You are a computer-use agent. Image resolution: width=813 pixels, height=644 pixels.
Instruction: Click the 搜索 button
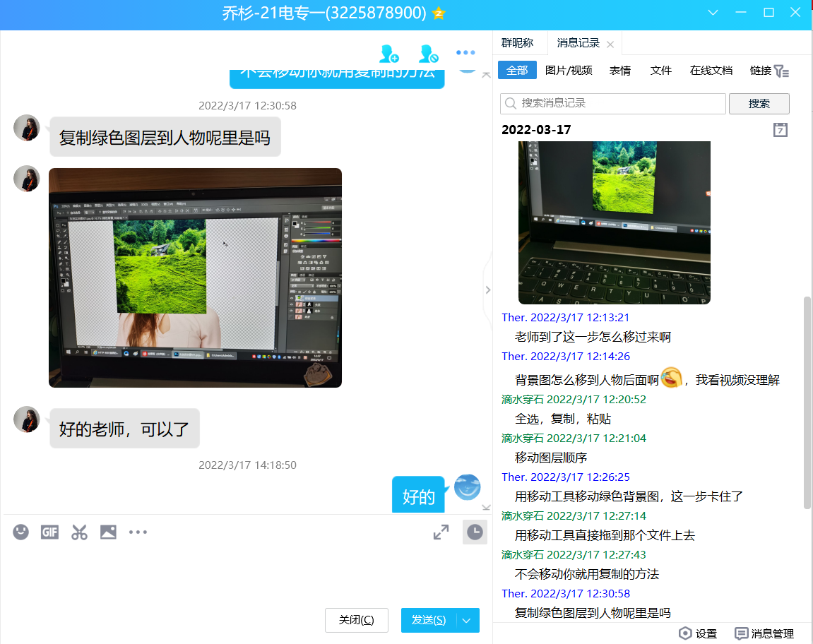[x=759, y=104]
